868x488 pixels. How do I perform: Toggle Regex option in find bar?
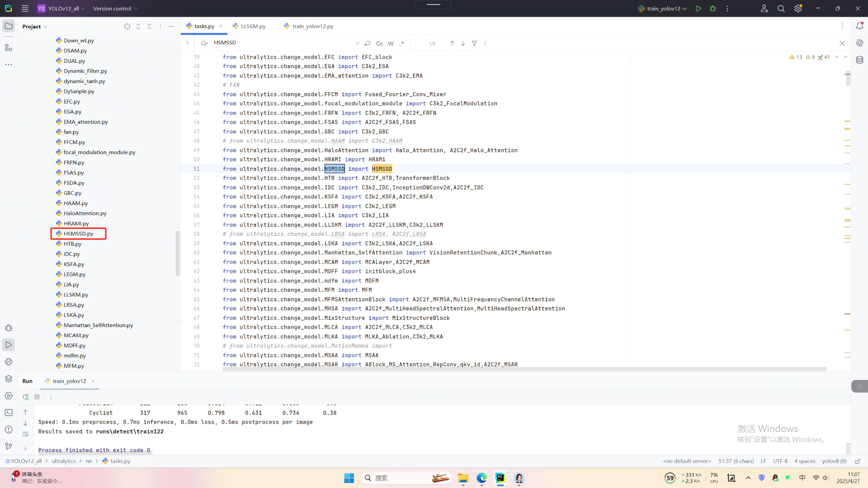(x=402, y=43)
